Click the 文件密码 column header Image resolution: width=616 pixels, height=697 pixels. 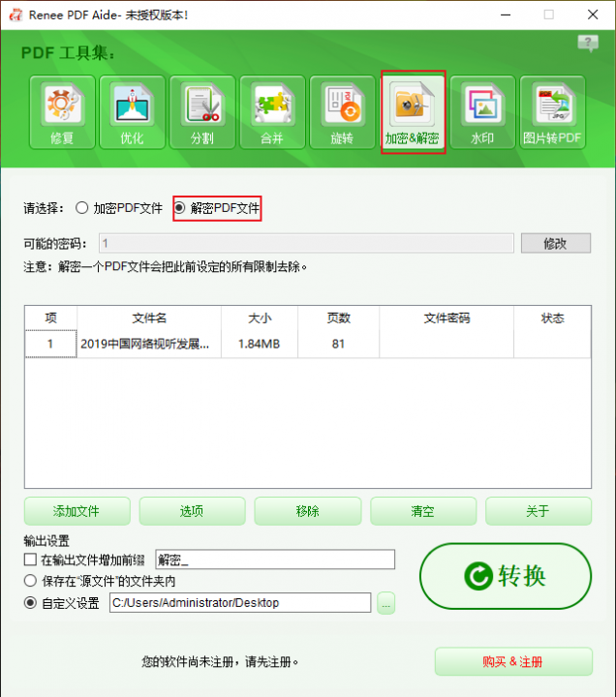(x=447, y=318)
